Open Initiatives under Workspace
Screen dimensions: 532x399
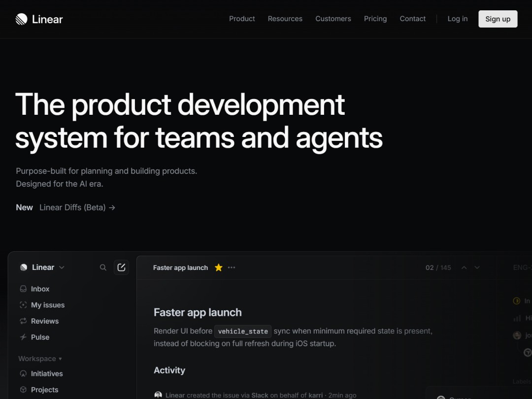47,373
